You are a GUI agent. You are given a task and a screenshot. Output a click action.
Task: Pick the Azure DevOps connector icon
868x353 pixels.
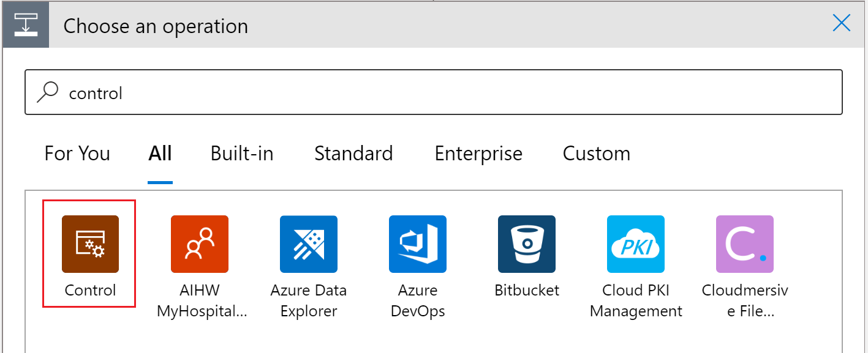point(417,243)
